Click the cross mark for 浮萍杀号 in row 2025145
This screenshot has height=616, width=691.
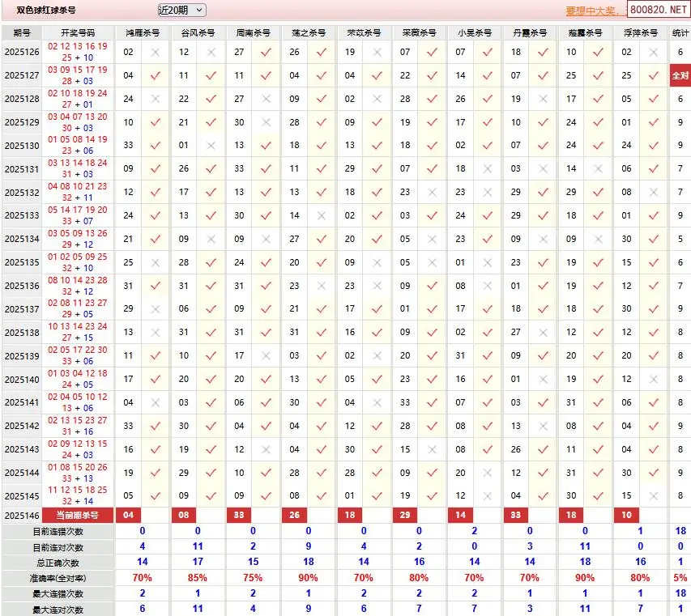point(653,495)
